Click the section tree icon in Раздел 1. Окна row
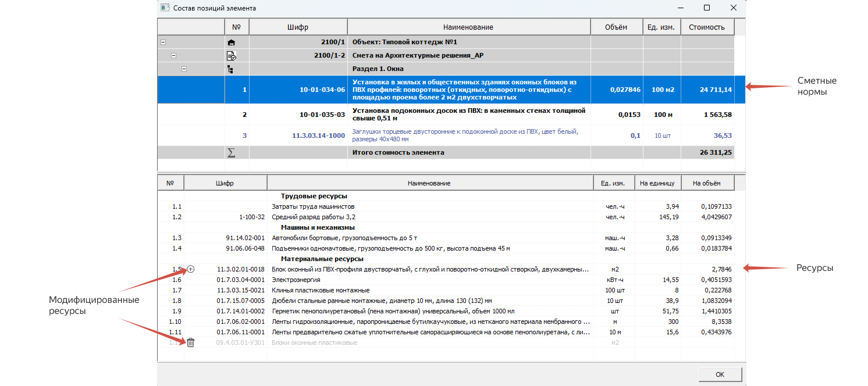This screenshot has width=868, height=386. [230, 69]
